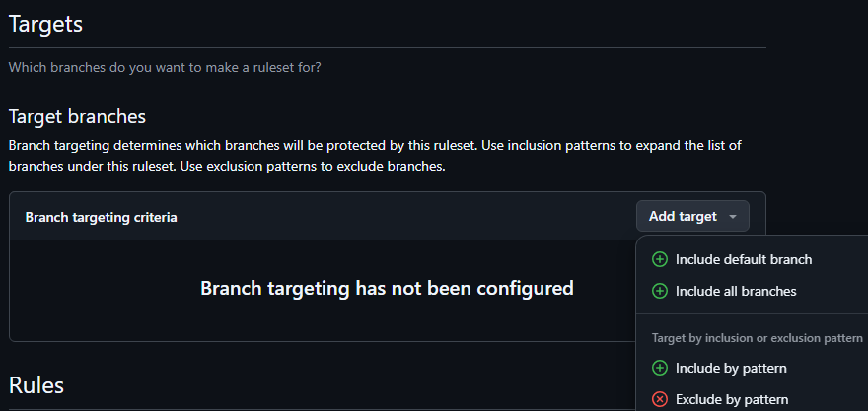Pick the Include by pattern menu option
Screen dimensions: 868x411
click(754, 368)
